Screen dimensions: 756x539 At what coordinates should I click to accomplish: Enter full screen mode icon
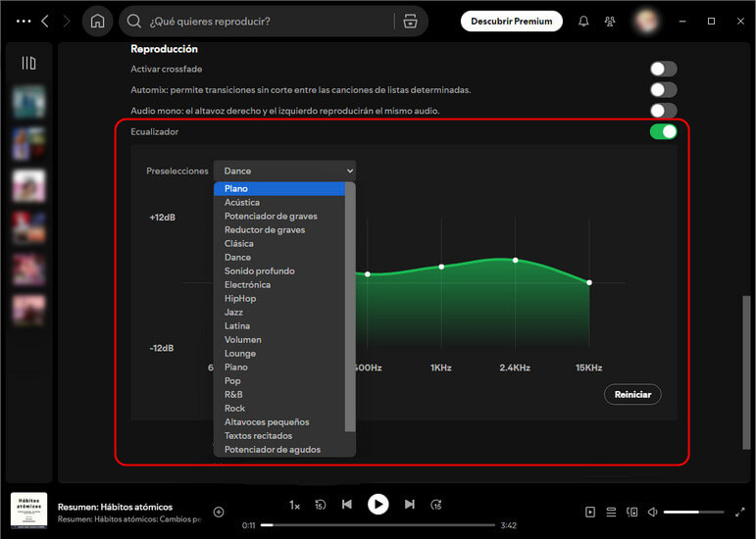point(739,512)
